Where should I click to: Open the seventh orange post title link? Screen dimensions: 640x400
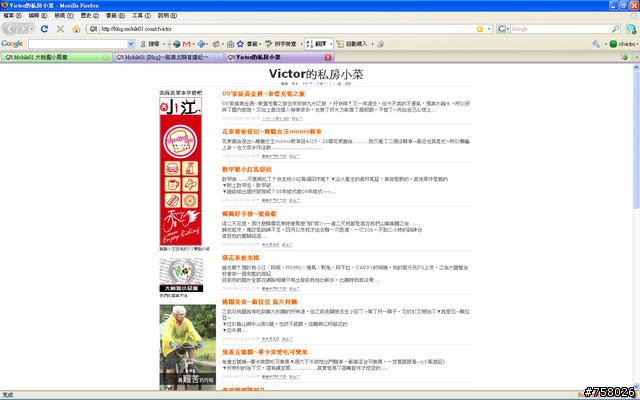pyautogui.click(x=264, y=352)
